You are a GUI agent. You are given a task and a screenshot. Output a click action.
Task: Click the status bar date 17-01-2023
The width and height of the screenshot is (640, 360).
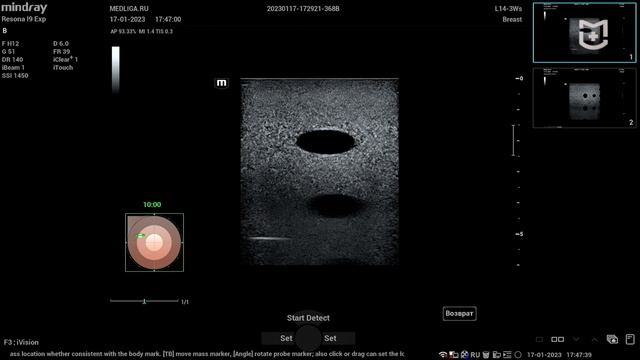(544, 355)
